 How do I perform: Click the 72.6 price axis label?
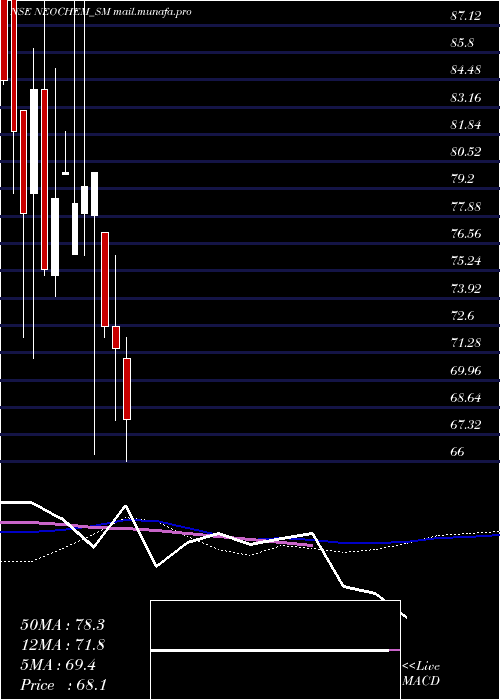point(462,316)
